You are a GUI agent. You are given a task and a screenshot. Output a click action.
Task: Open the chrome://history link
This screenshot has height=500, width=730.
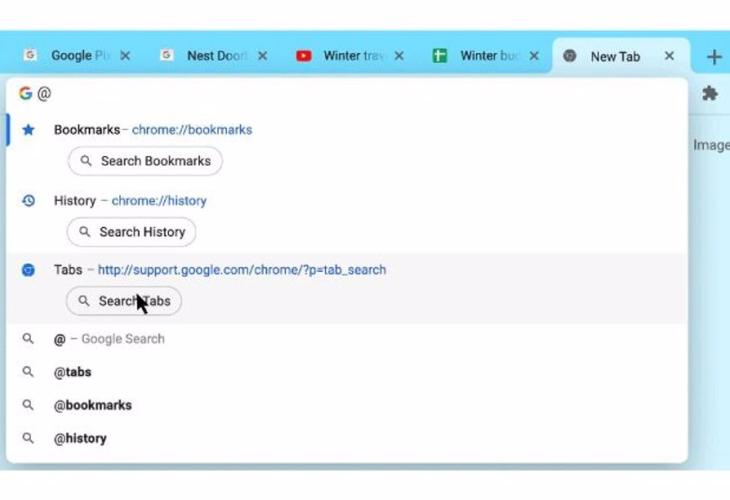tap(159, 201)
